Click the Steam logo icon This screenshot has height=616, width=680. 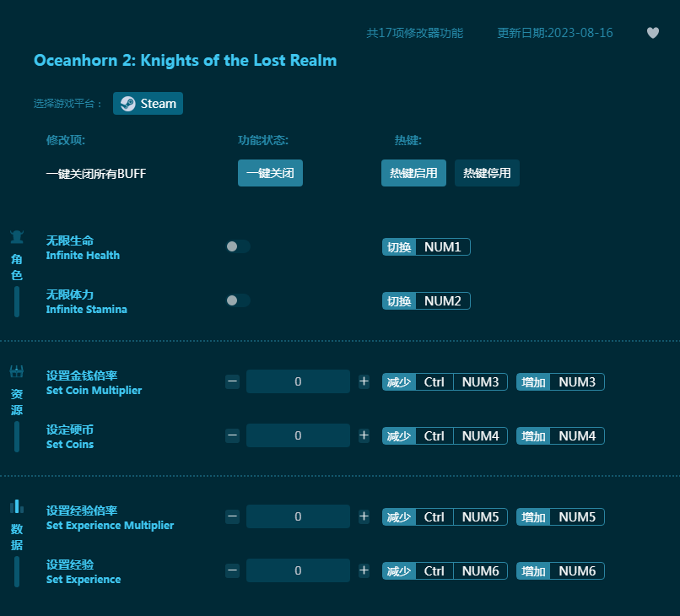point(128,104)
